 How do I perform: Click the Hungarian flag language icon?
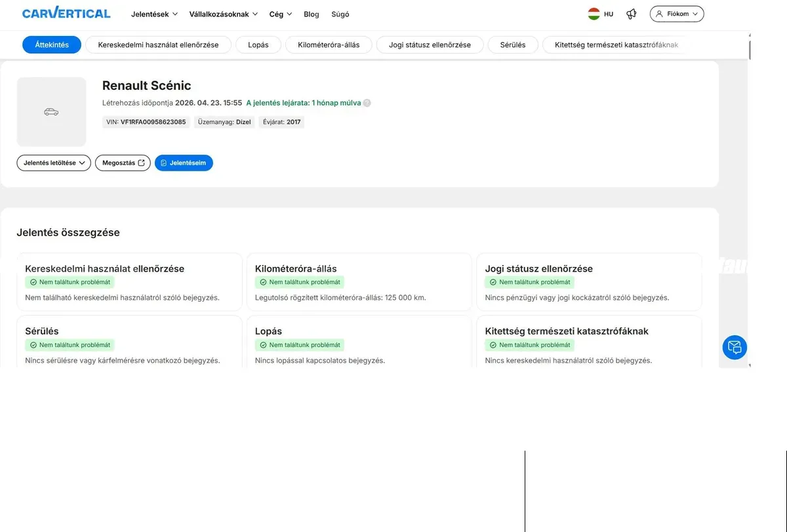(x=594, y=14)
